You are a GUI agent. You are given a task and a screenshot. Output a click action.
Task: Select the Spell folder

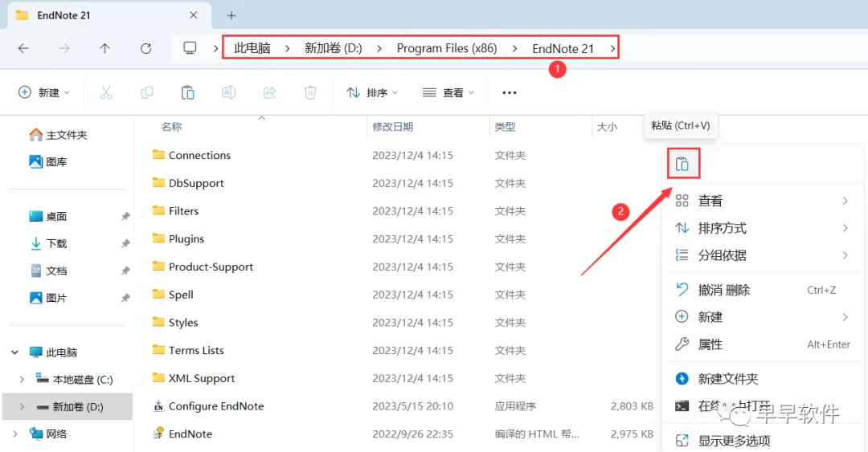pyautogui.click(x=173, y=295)
